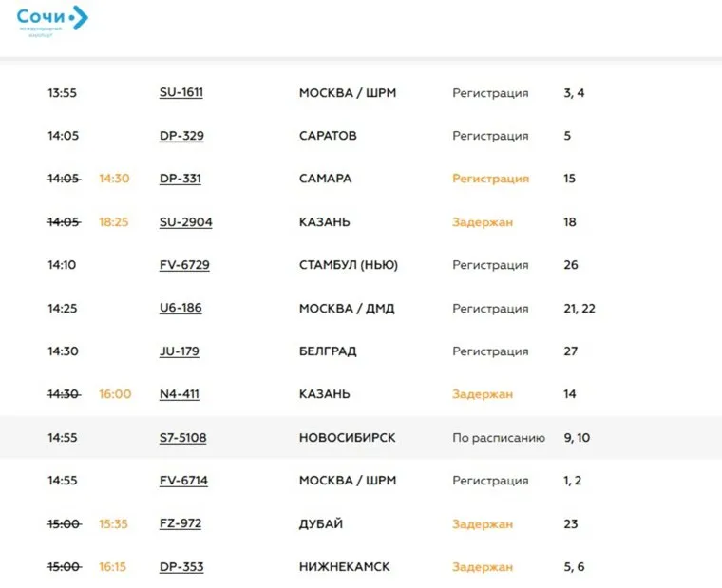Open flight FV-6714 details
Screen dimensions: 722x588
coord(183,481)
